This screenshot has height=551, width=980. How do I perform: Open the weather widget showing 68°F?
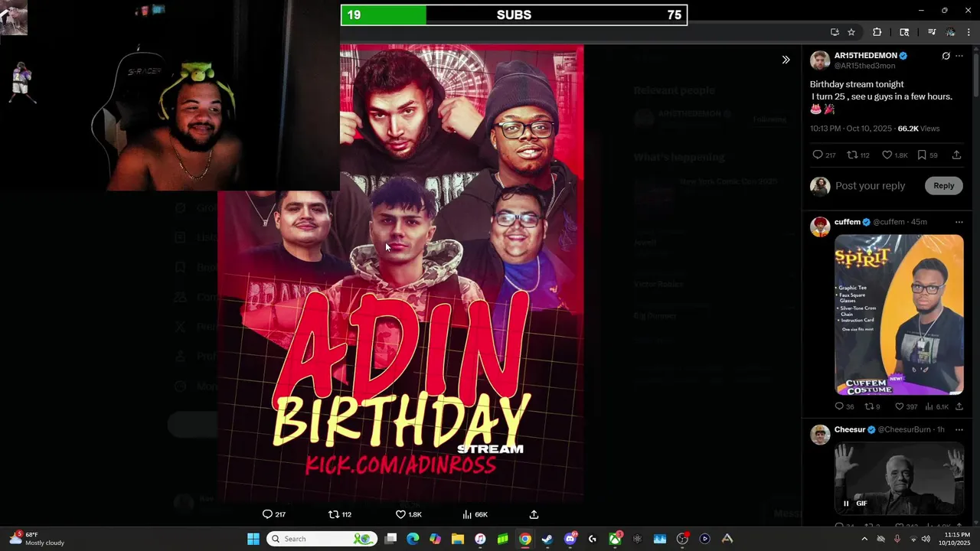point(37,539)
